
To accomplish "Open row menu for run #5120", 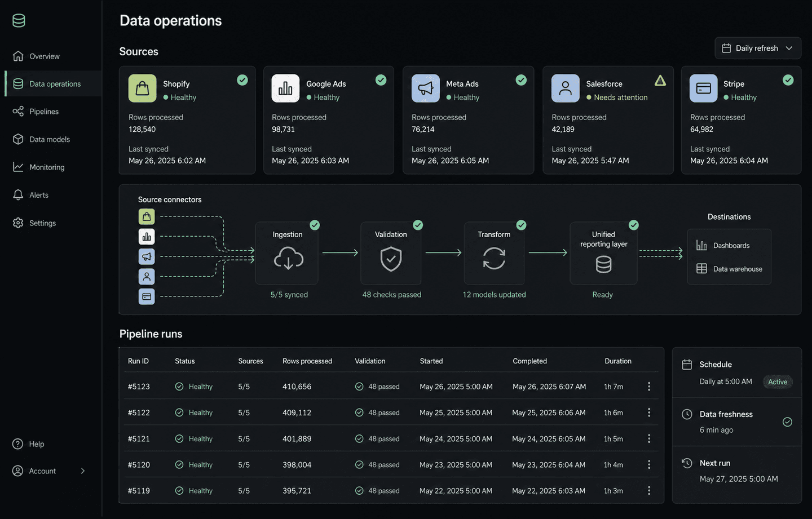I will [649, 464].
